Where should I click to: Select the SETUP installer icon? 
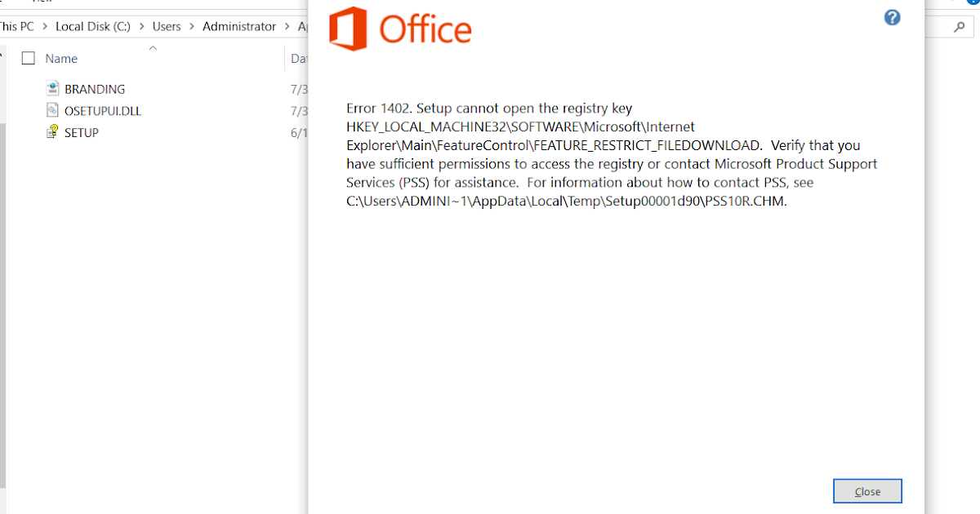click(52, 132)
